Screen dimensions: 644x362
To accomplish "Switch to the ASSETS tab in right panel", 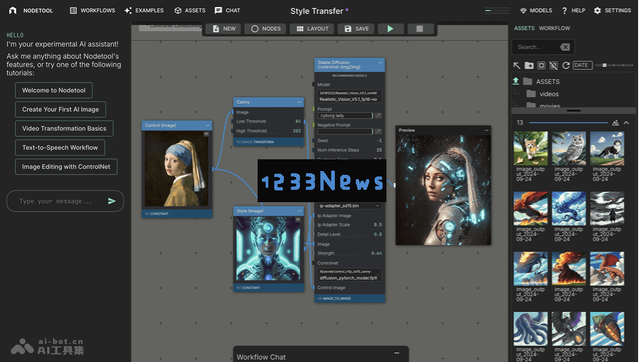I will pos(524,28).
